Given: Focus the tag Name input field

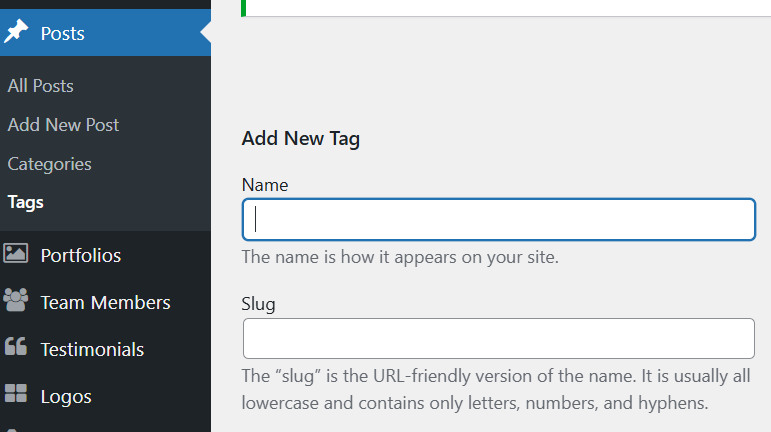Looking at the screenshot, I should click(x=498, y=220).
